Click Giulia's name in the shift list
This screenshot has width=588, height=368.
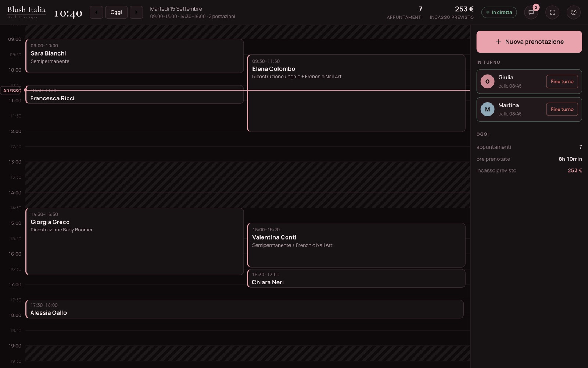(506, 78)
